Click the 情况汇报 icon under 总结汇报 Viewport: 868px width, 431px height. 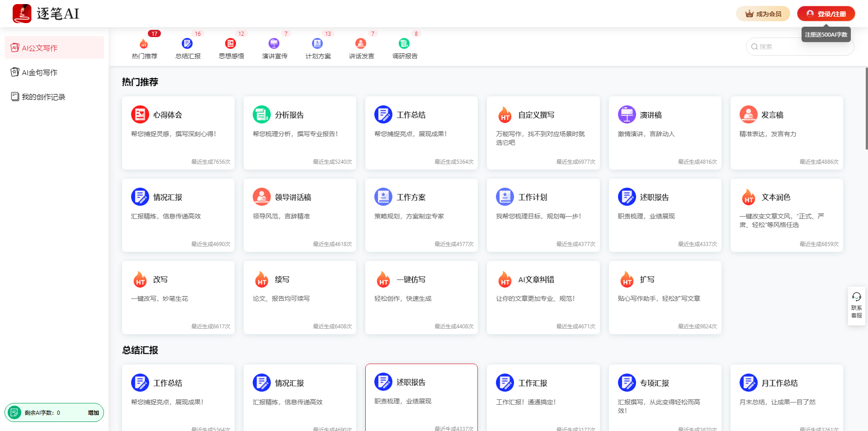point(262,383)
